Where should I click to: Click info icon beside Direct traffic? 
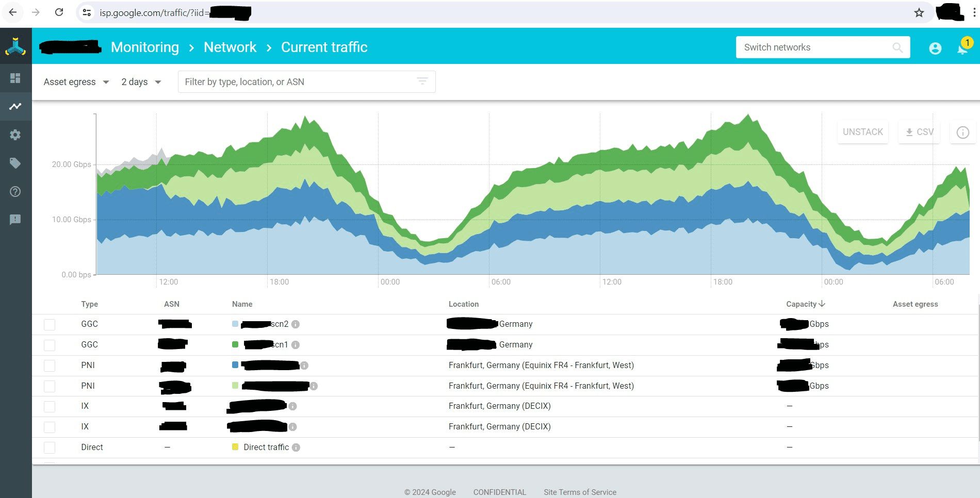coord(296,447)
